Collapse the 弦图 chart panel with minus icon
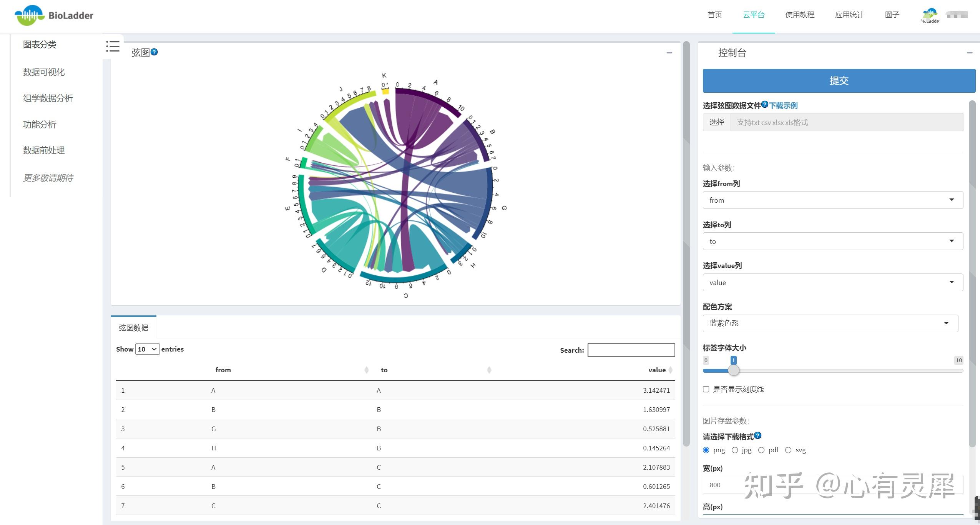This screenshot has height=525, width=980. (x=669, y=53)
